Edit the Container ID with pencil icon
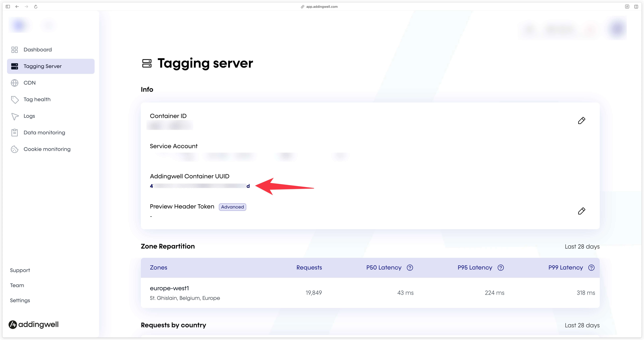The height and width of the screenshot is (340, 644). click(581, 121)
